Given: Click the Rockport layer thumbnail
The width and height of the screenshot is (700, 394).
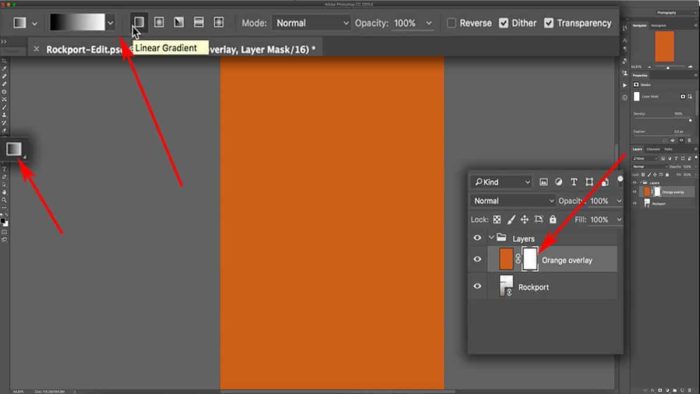Looking at the screenshot, I should pos(506,286).
